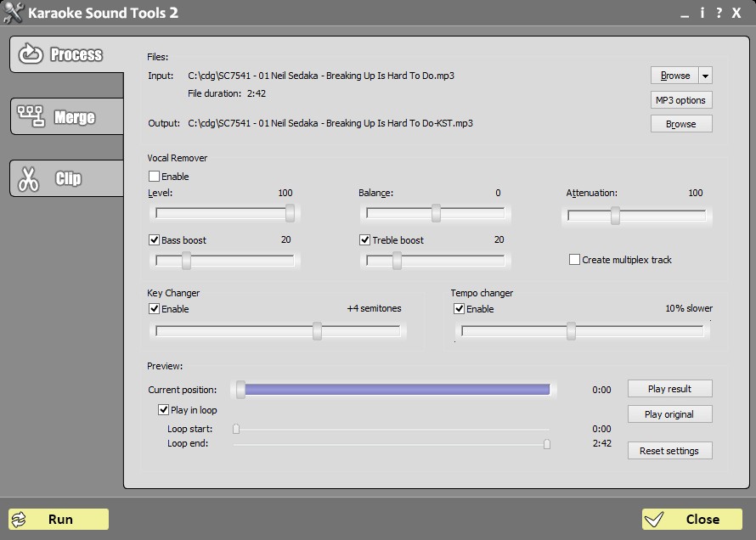
Task: Click Reset settings
Action: 669,450
